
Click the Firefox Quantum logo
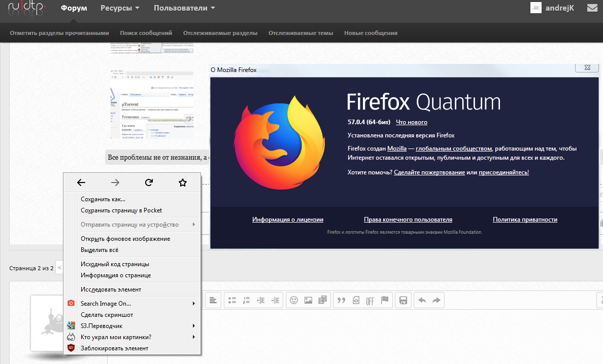pos(280,143)
